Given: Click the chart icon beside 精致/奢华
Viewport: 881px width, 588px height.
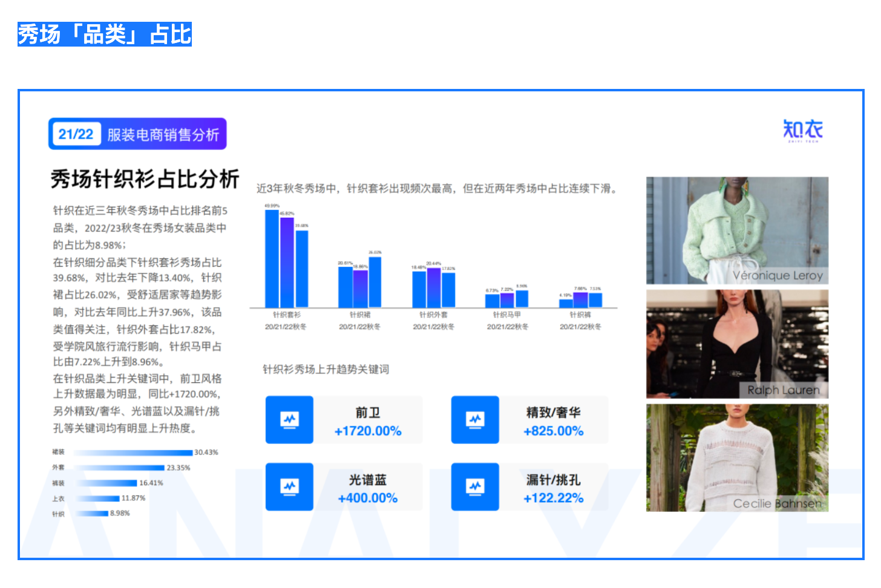Looking at the screenshot, I should [x=475, y=419].
